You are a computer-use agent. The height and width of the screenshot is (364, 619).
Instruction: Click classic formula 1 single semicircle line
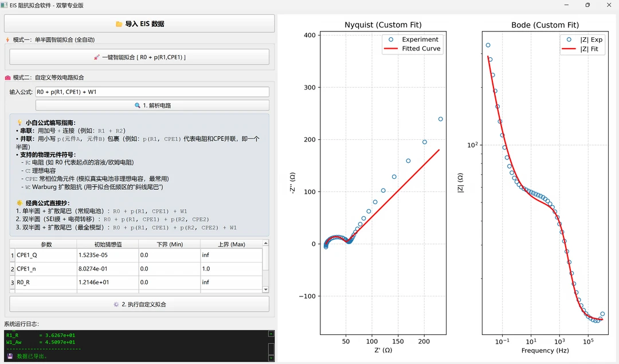[101, 211]
